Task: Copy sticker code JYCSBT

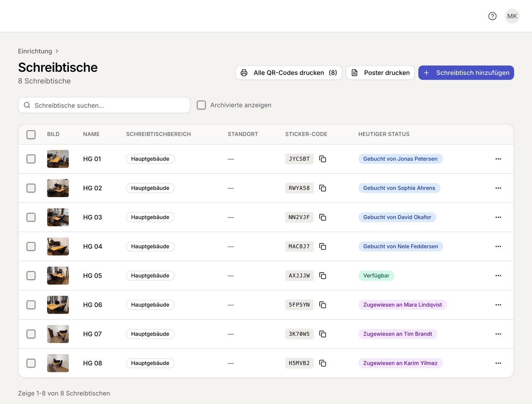Action: (323, 159)
